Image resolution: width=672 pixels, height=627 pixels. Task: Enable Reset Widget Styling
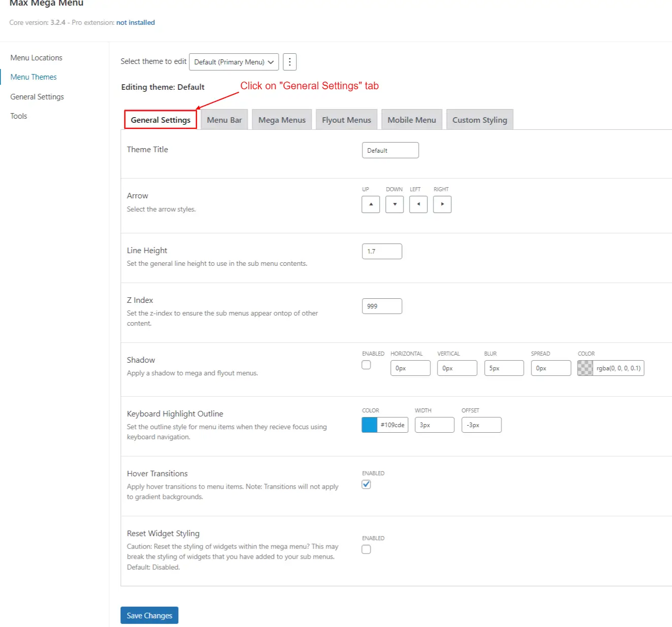pyautogui.click(x=366, y=549)
